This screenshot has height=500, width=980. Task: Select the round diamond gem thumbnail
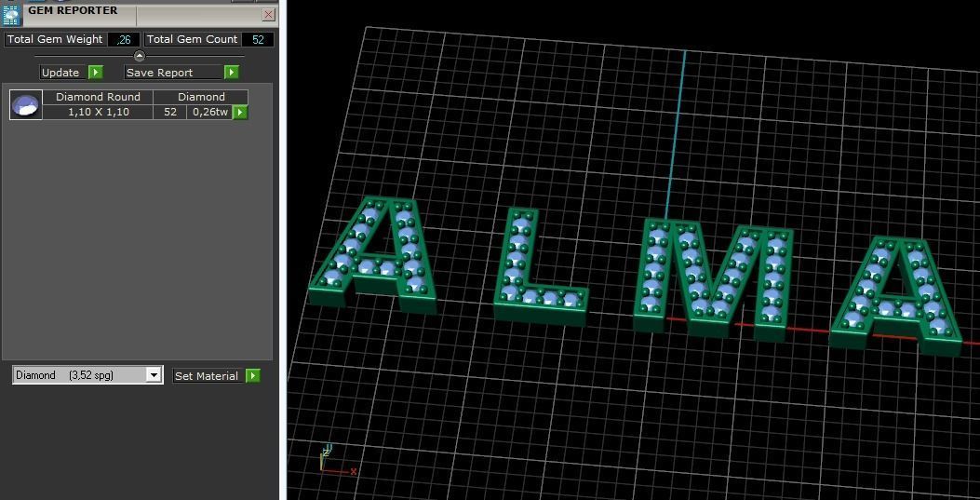click(x=26, y=105)
